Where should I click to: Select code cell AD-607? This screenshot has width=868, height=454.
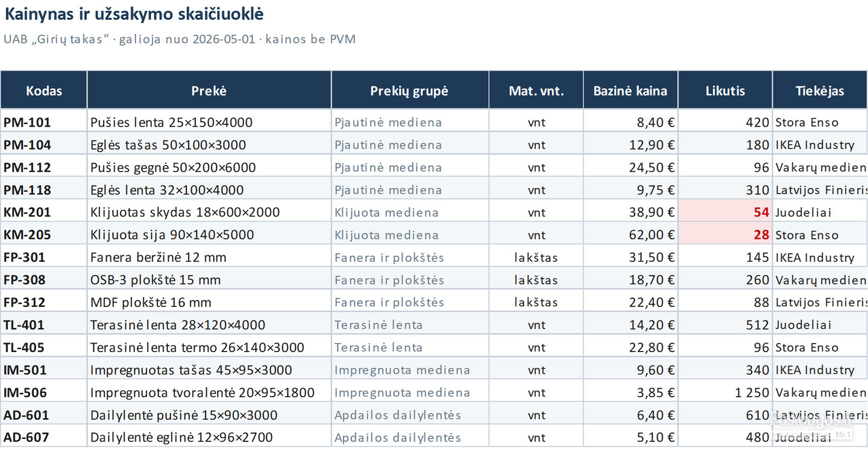tap(44, 437)
